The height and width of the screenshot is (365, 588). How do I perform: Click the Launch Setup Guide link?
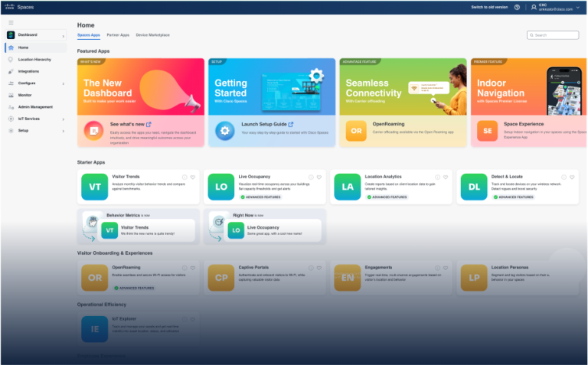[x=267, y=124]
